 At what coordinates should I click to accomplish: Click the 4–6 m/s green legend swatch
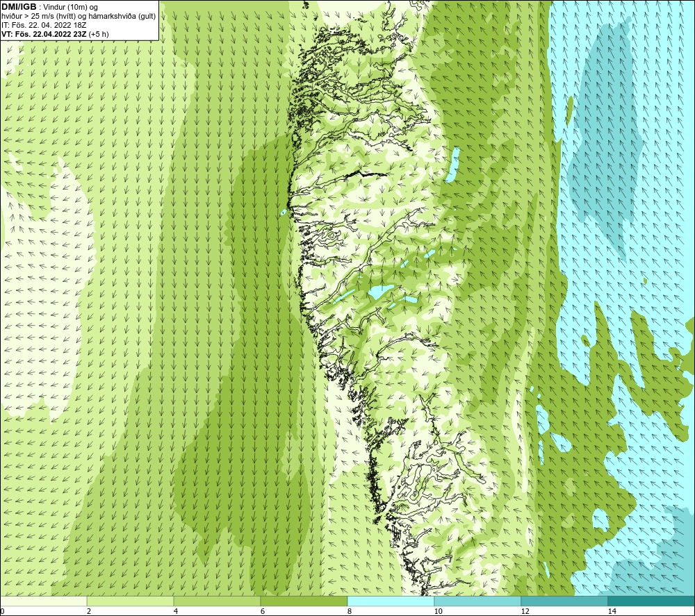click(217, 601)
